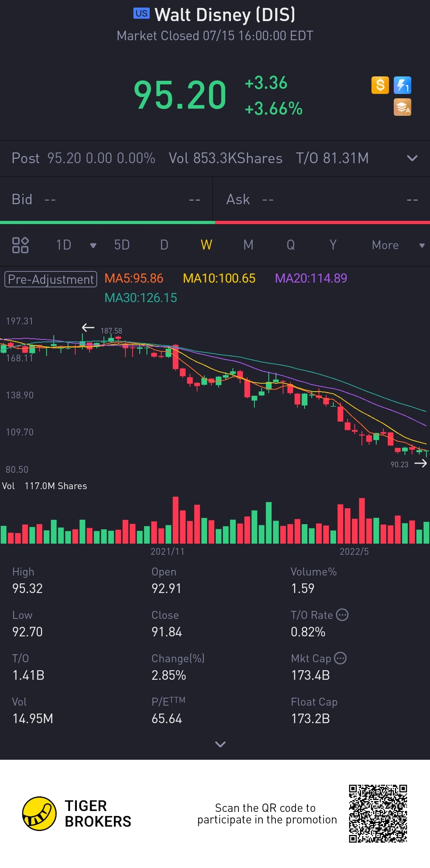This screenshot has width=430, height=868.
Task: Tap the Low 92.70 value
Action: point(27,632)
